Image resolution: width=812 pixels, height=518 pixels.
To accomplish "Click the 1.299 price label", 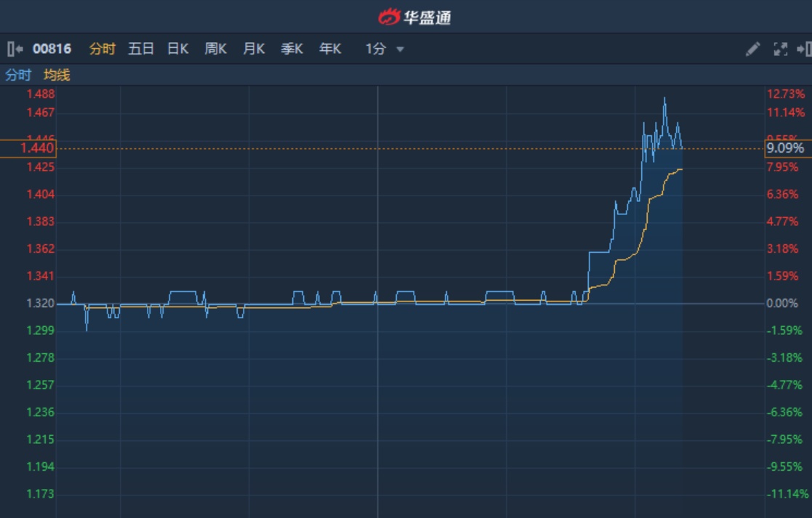I will tap(41, 331).
